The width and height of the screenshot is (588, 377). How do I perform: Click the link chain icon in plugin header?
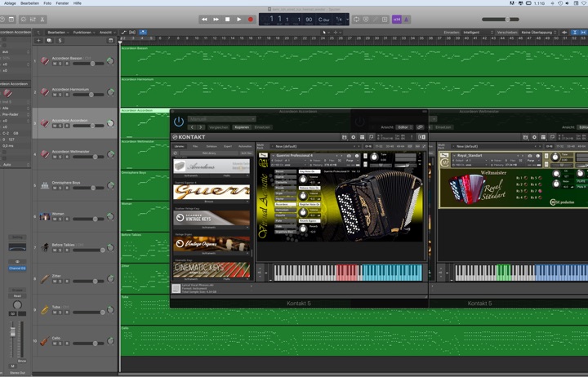point(420,127)
